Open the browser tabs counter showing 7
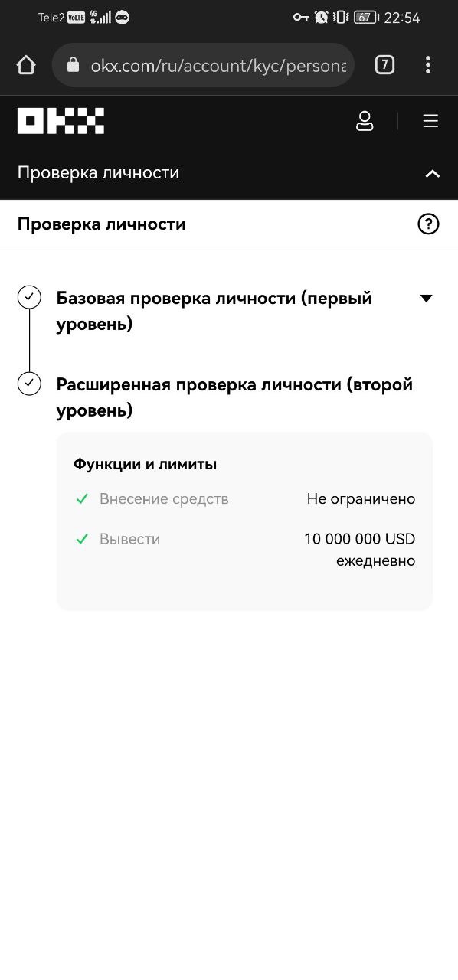Viewport: 458px width, 980px height. [x=384, y=65]
